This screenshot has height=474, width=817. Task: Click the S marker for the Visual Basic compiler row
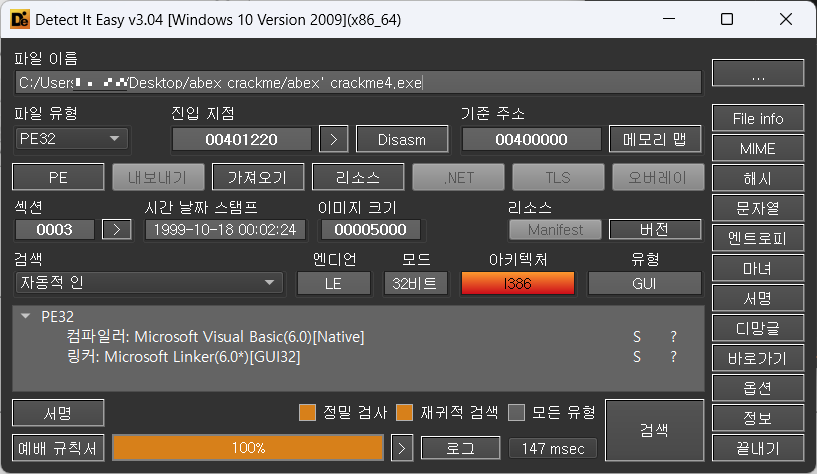pyautogui.click(x=637, y=337)
